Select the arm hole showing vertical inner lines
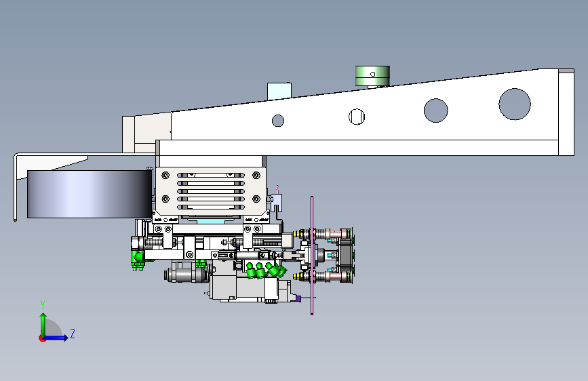588x381 pixels. tap(357, 117)
